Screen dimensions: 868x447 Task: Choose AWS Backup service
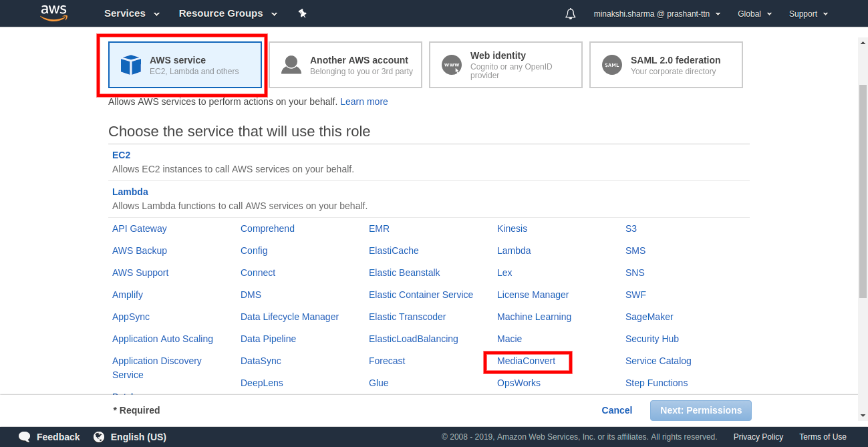click(x=140, y=251)
